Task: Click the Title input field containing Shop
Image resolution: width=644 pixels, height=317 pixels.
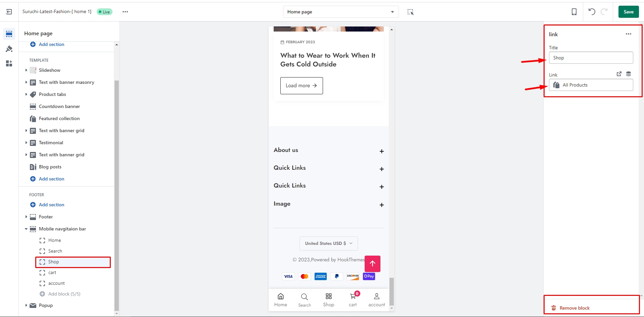Action: pyautogui.click(x=591, y=58)
